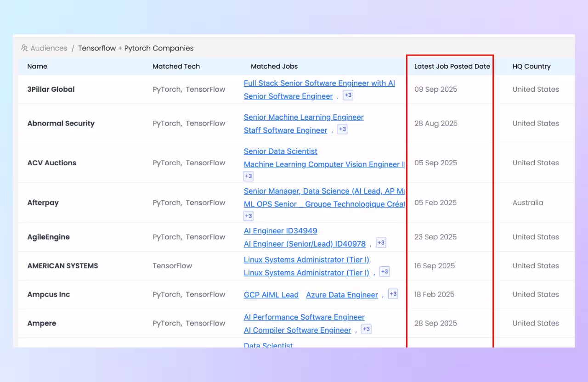Screen dimensions: 588x382
Task: Select the Afterpay company name
Action: pyautogui.click(x=43, y=202)
